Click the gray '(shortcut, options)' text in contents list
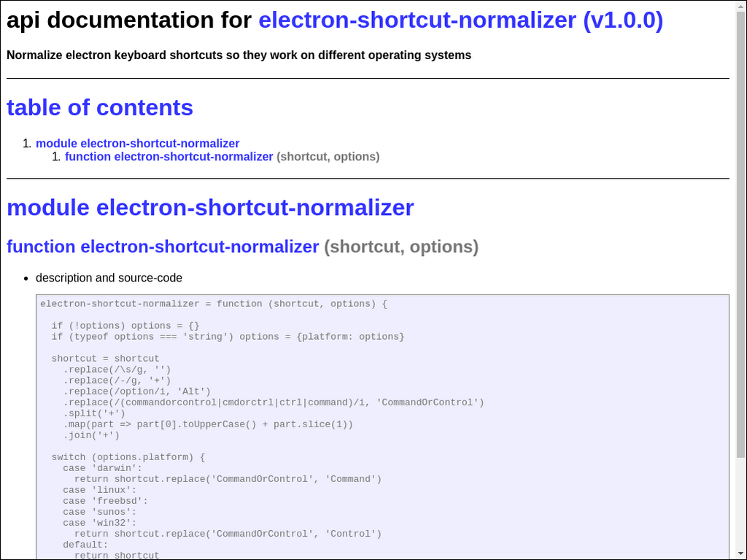747x560 pixels. point(328,157)
